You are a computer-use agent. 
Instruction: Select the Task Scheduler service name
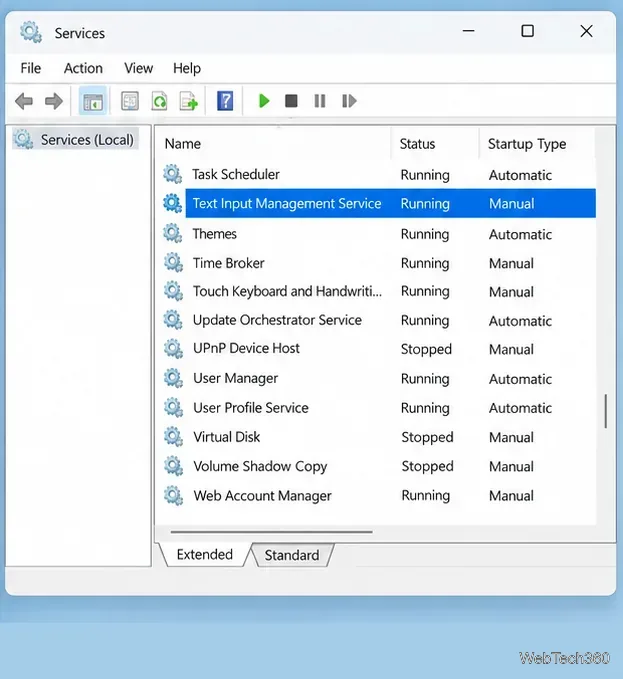(236, 174)
